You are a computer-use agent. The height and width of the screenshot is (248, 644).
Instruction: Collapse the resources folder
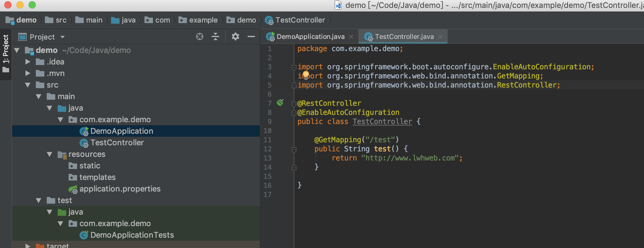(x=50, y=154)
